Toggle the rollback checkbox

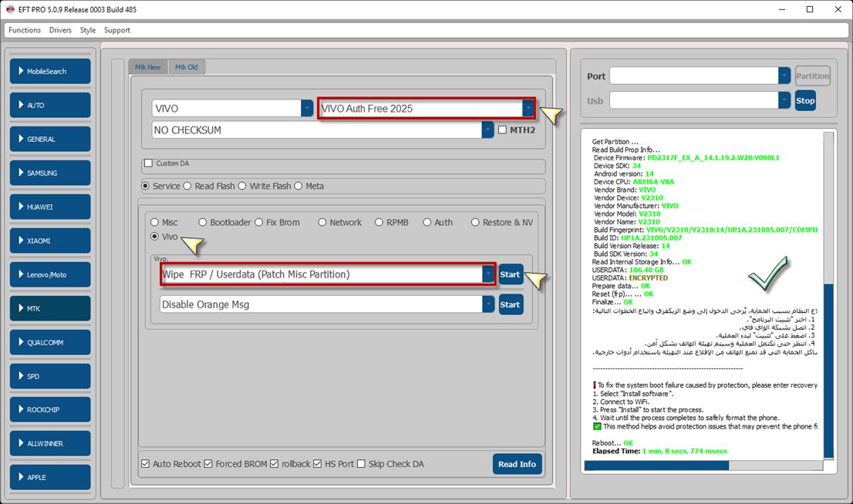275,464
